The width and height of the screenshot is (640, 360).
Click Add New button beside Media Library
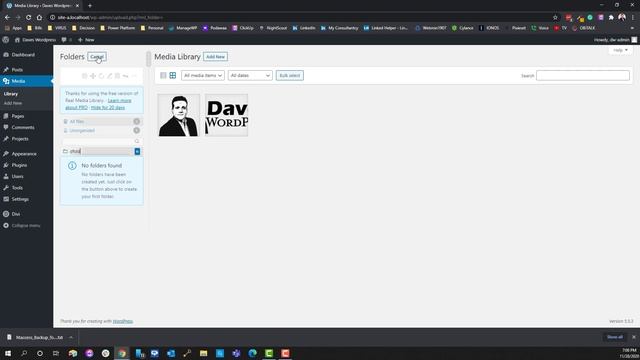coord(215,57)
